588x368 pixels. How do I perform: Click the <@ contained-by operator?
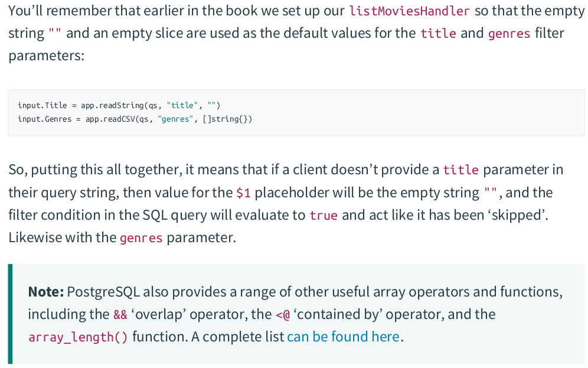283,314
